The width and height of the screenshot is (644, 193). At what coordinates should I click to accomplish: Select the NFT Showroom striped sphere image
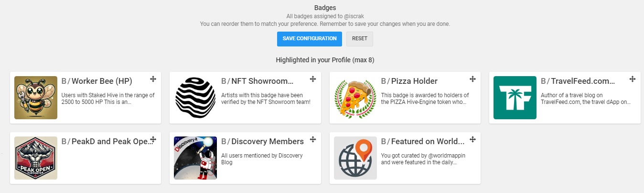click(195, 98)
